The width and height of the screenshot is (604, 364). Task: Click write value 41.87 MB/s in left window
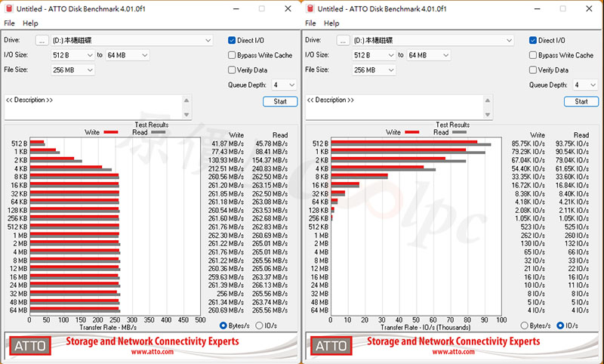pyautogui.click(x=227, y=143)
